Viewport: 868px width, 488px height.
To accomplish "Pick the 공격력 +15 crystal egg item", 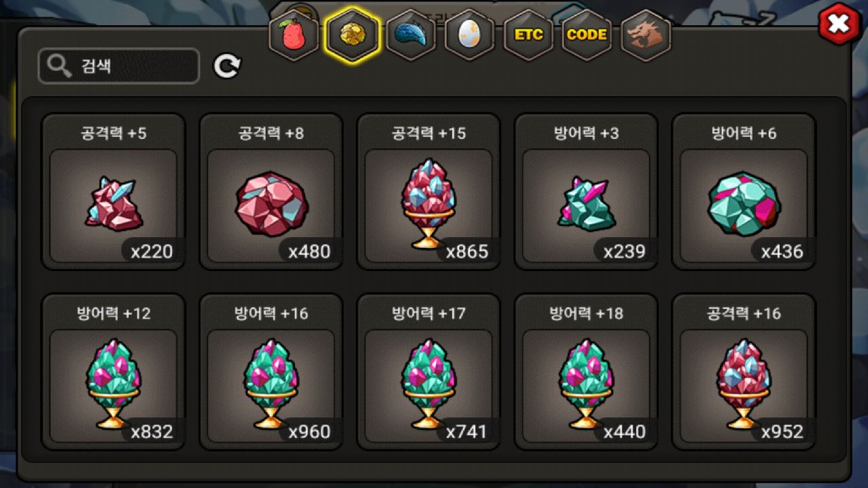I will click(429, 192).
